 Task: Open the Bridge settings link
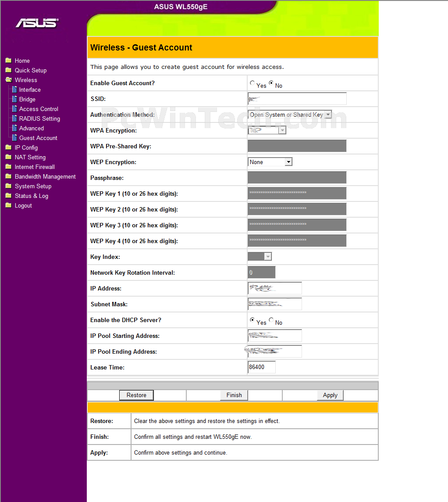[x=27, y=99]
